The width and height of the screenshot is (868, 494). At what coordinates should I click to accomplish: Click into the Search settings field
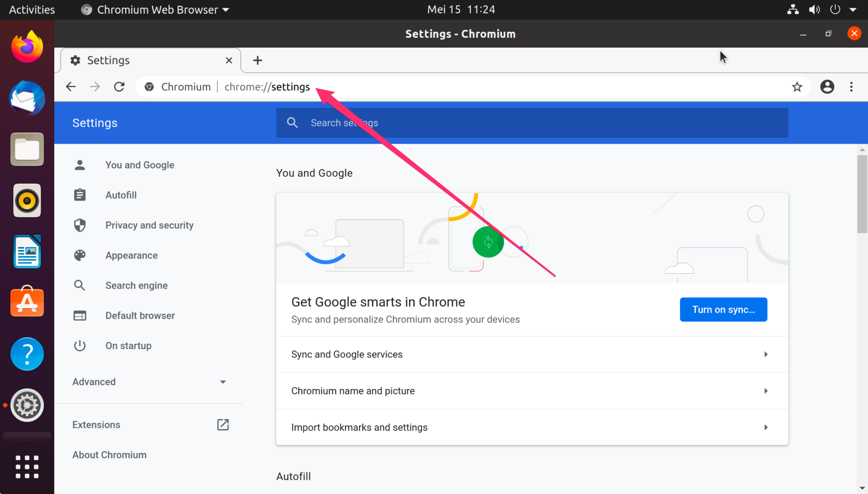click(532, 123)
